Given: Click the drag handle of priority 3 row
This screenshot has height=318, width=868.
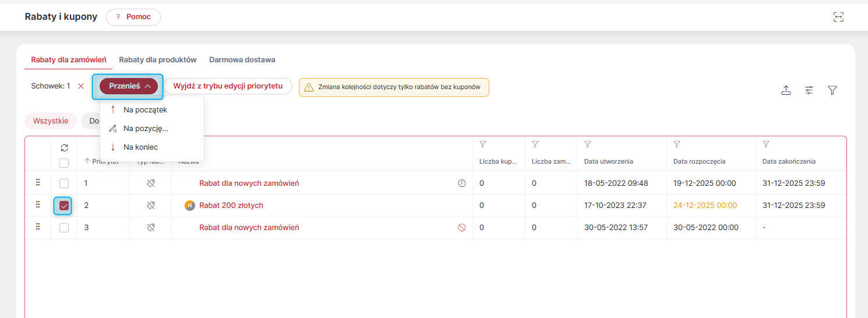Looking at the screenshot, I should pyautogui.click(x=38, y=227).
